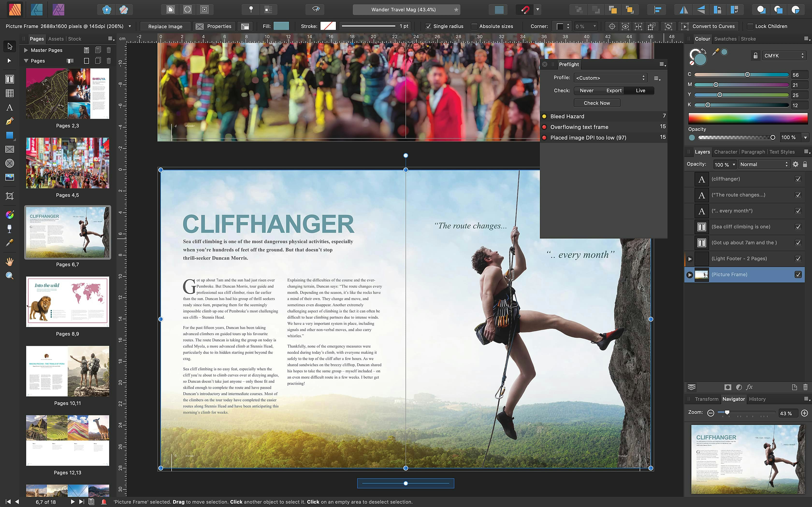The image size is (812, 507).
Task: Open the Rotate dropdown next to Wander Travel Mag
Action: pos(538,10)
